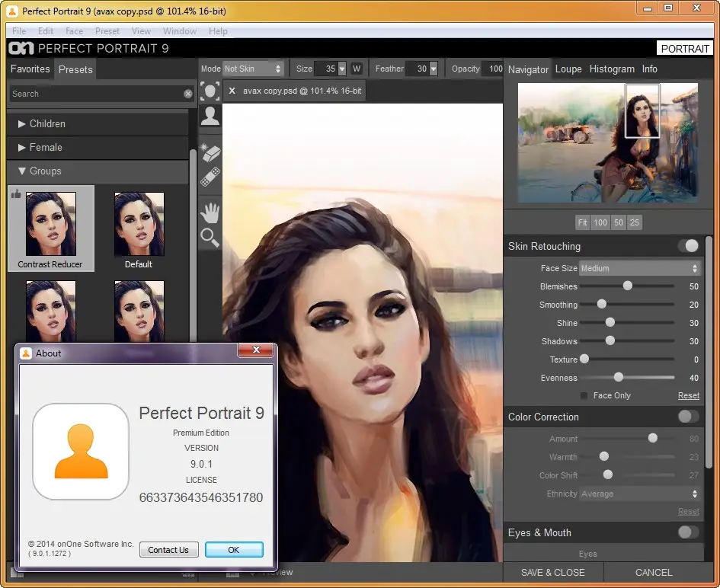Screen dimensions: 720x588
Task: Close the About dialog with its red X
Action: [x=256, y=350]
